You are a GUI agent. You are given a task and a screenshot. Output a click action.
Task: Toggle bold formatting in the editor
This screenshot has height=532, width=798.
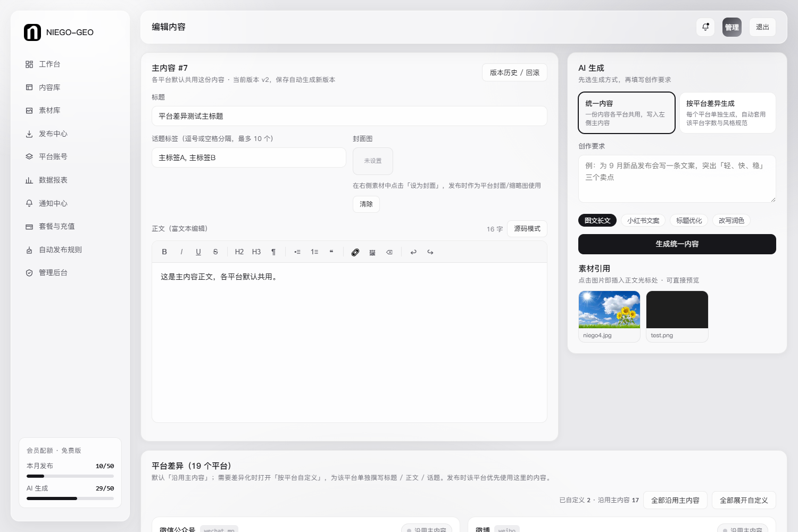point(164,252)
